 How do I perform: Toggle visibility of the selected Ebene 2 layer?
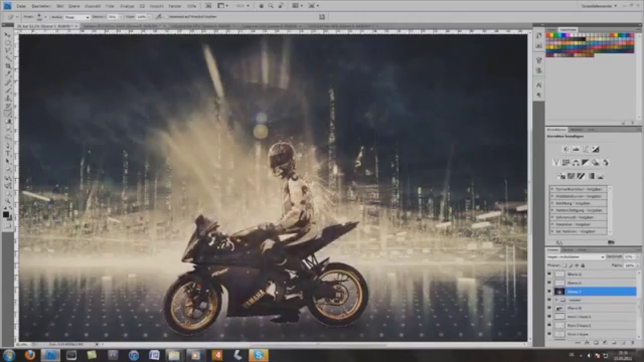[x=549, y=291]
